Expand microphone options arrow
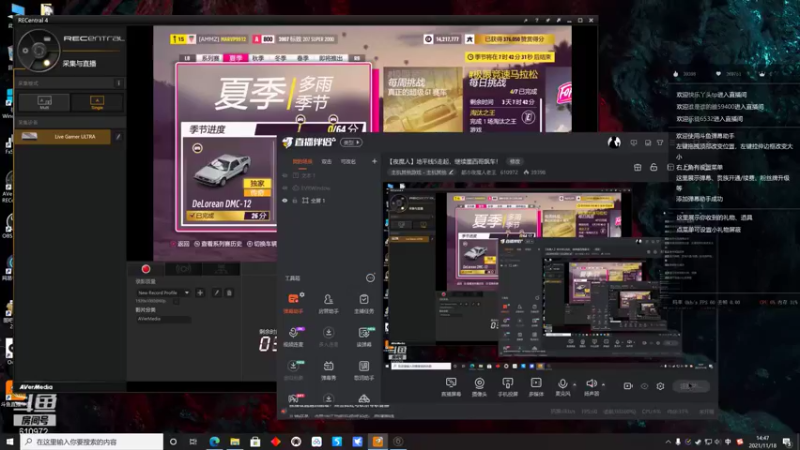The height and width of the screenshot is (450, 800). click(574, 384)
